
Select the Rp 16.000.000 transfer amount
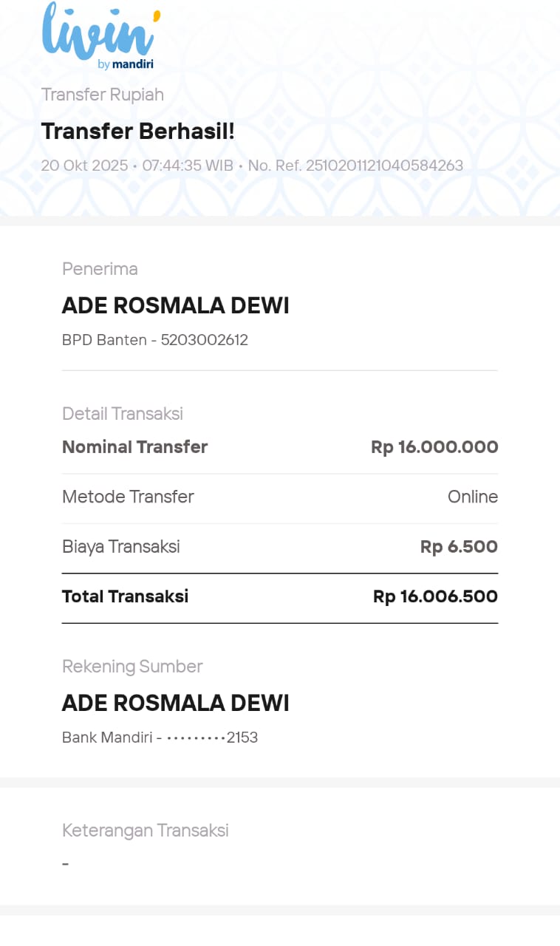click(x=434, y=447)
